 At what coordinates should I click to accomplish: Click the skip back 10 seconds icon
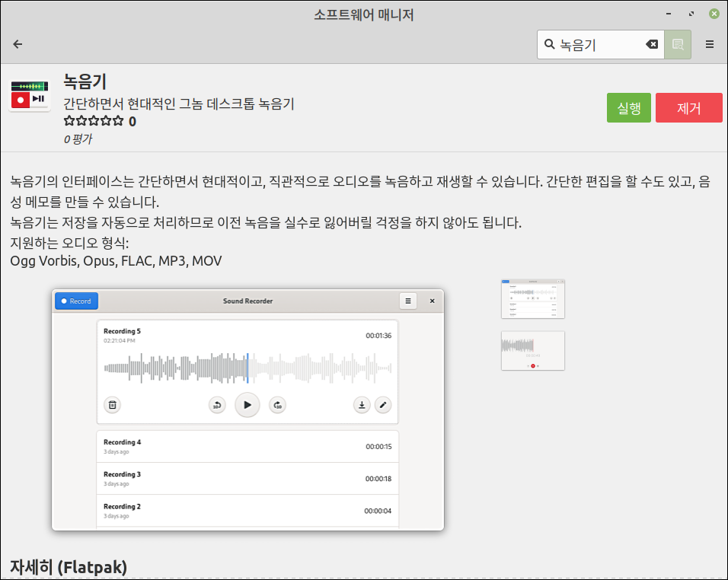point(217,405)
